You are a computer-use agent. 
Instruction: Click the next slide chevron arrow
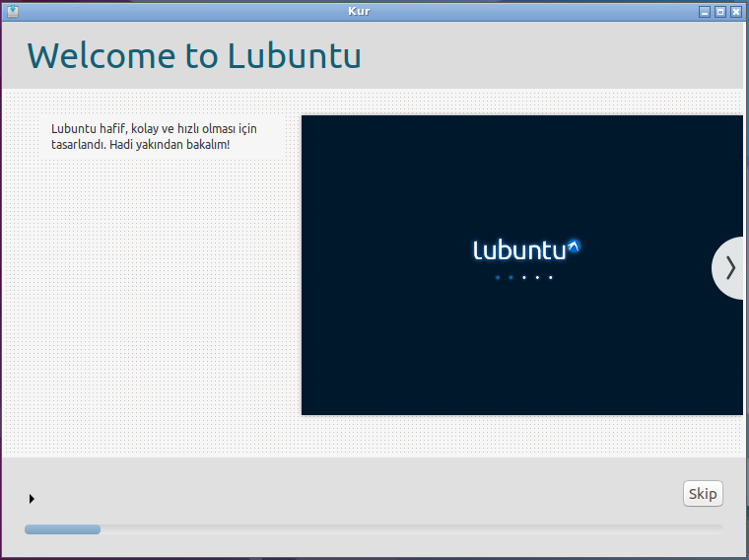pyautogui.click(x=729, y=267)
